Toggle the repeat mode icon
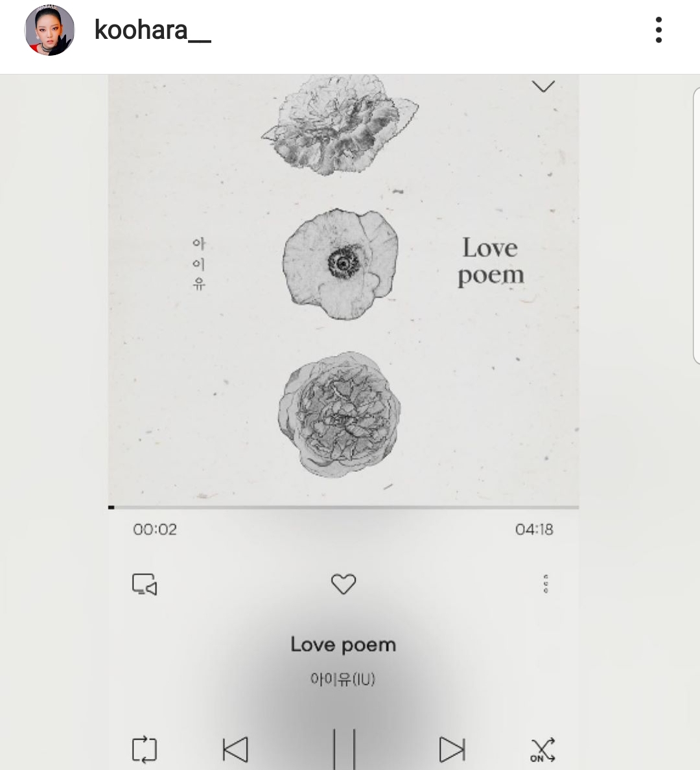Screen dimensions: 700x770 click(145, 749)
